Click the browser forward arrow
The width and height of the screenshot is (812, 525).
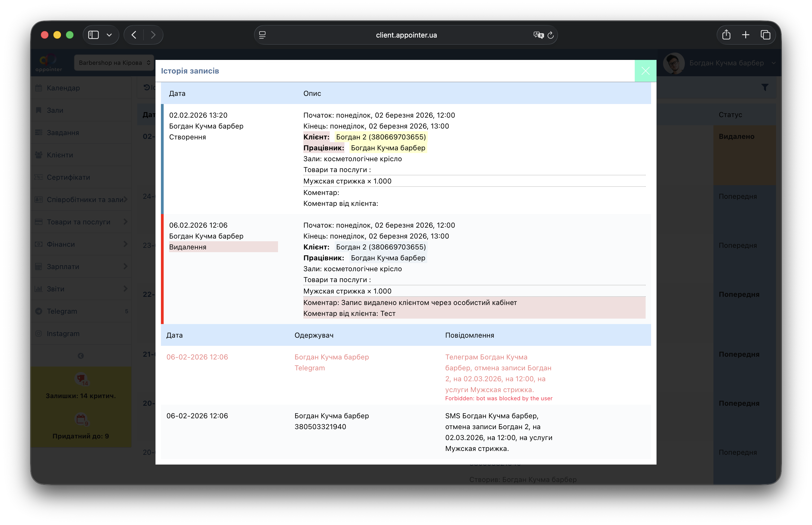coord(153,35)
